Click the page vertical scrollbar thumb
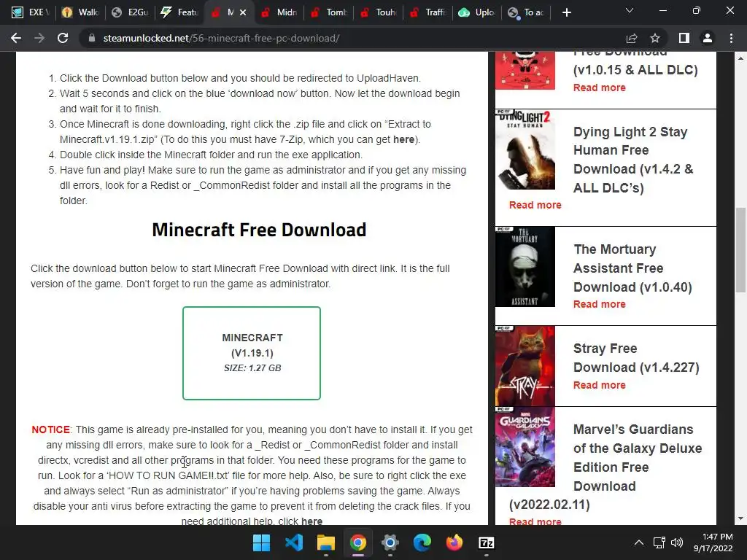This screenshot has height=560, width=747. (x=740, y=249)
